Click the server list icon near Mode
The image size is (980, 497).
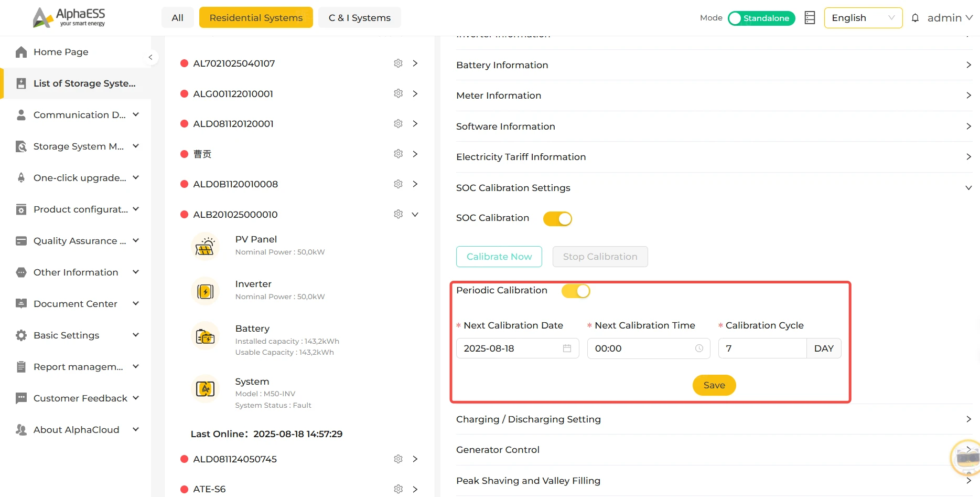point(810,18)
